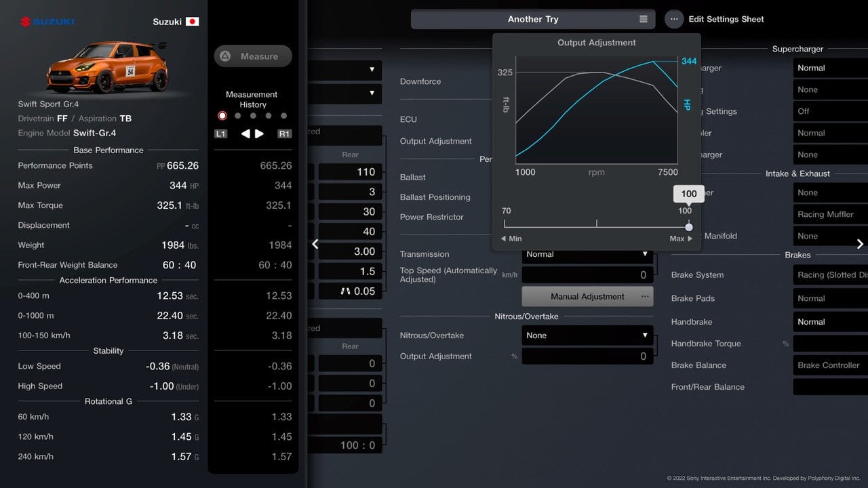Screen dimensions: 868x488
Task: Click the three-dot Edit Settings Sheet icon
Action: point(674,19)
